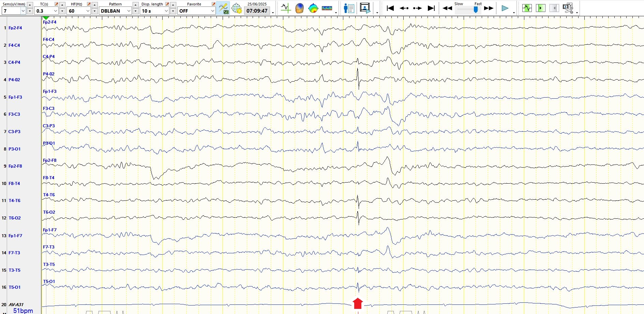Select channel 8 P3-O1 label

click(x=14, y=149)
